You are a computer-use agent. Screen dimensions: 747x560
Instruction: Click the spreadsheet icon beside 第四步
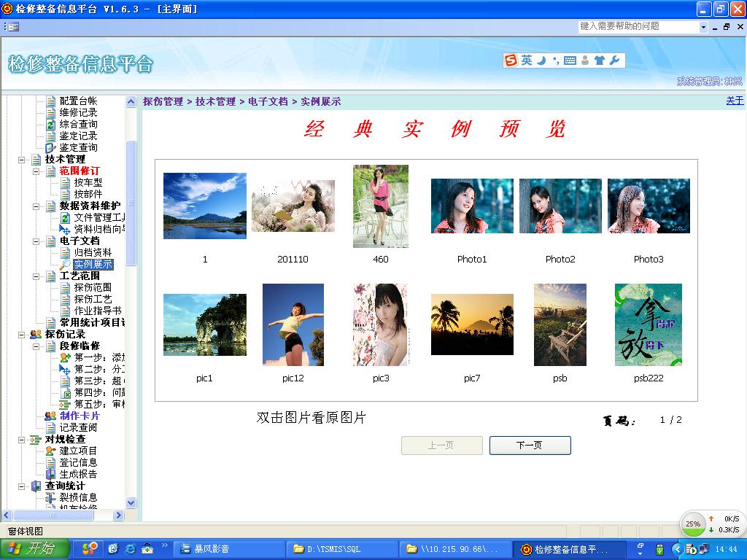coord(65,392)
